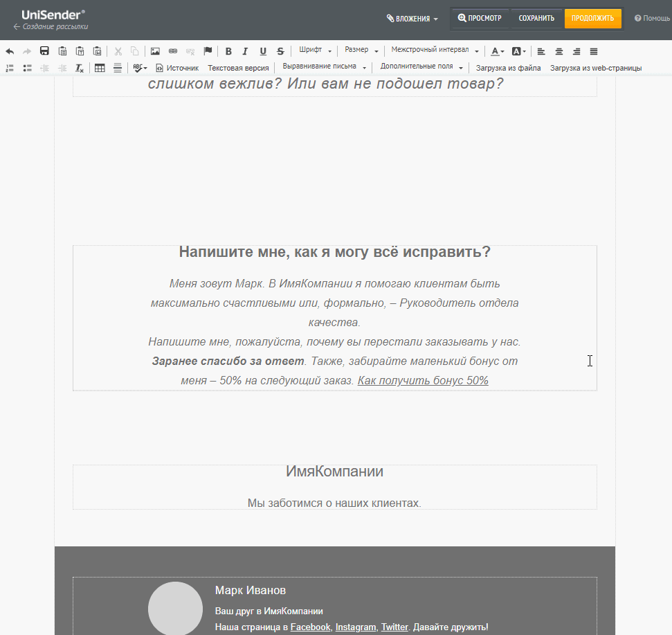Click text Ваш друг в ИмяКомпании
The image size is (672, 635).
[269, 611]
